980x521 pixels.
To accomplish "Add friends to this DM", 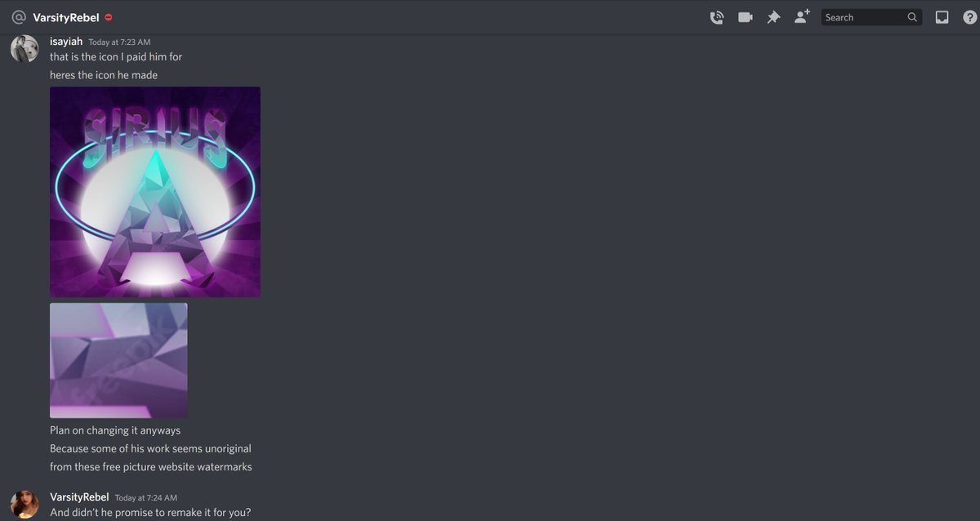I will (802, 16).
